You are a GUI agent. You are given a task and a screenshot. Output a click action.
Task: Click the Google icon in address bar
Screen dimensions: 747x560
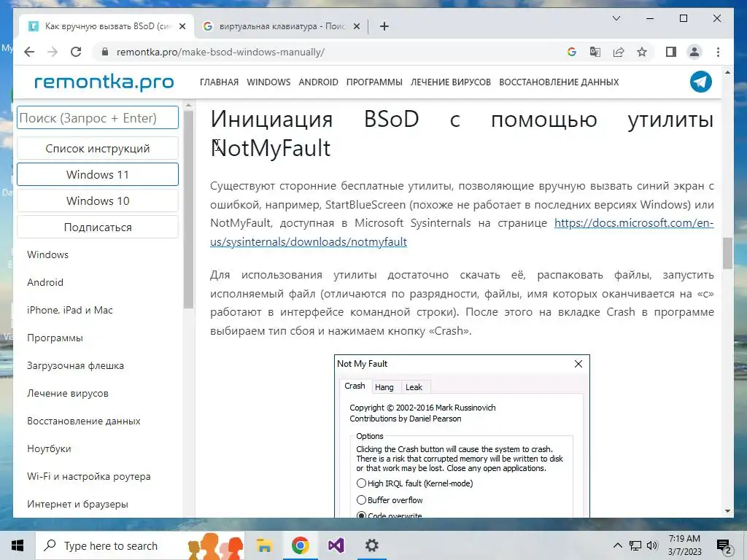coord(572,52)
